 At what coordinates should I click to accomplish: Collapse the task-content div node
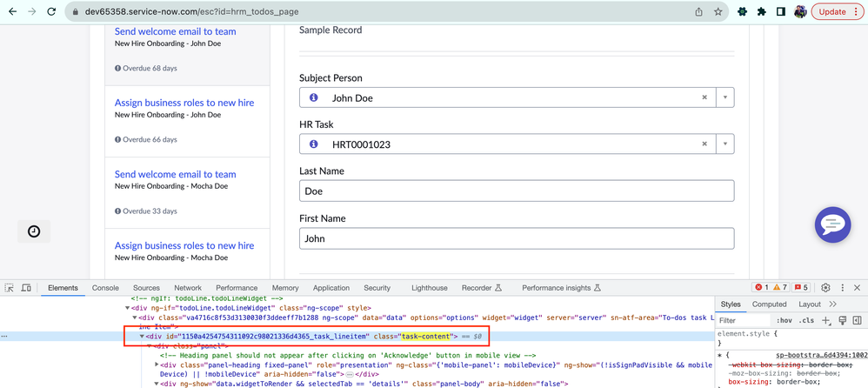[142, 336]
